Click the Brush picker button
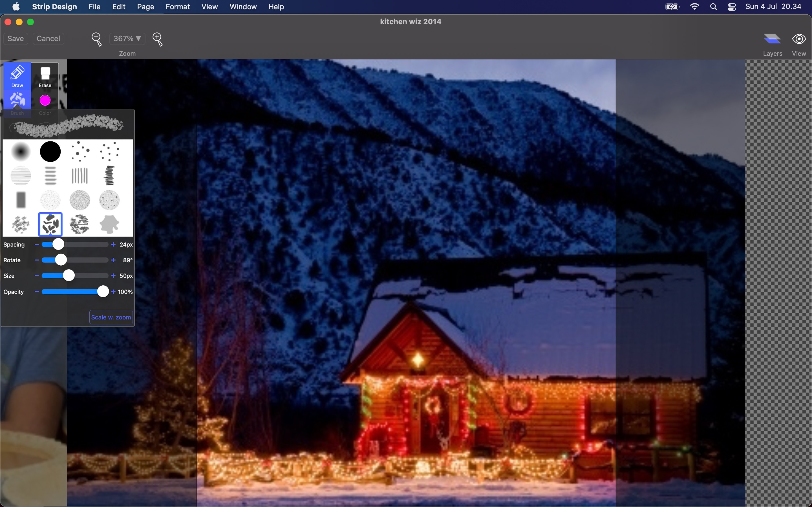This screenshot has width=812, height=507. point(17,101)
